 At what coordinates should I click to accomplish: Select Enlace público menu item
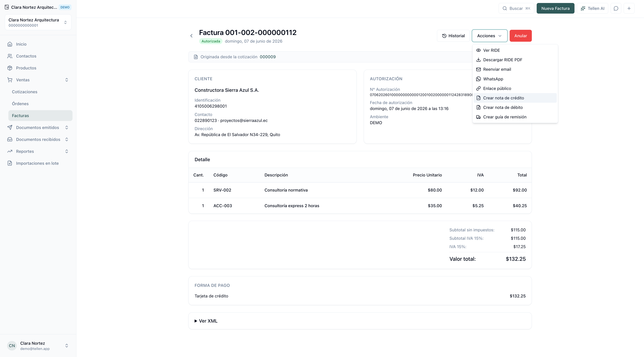pyautogui.click(x=515, y=88)
